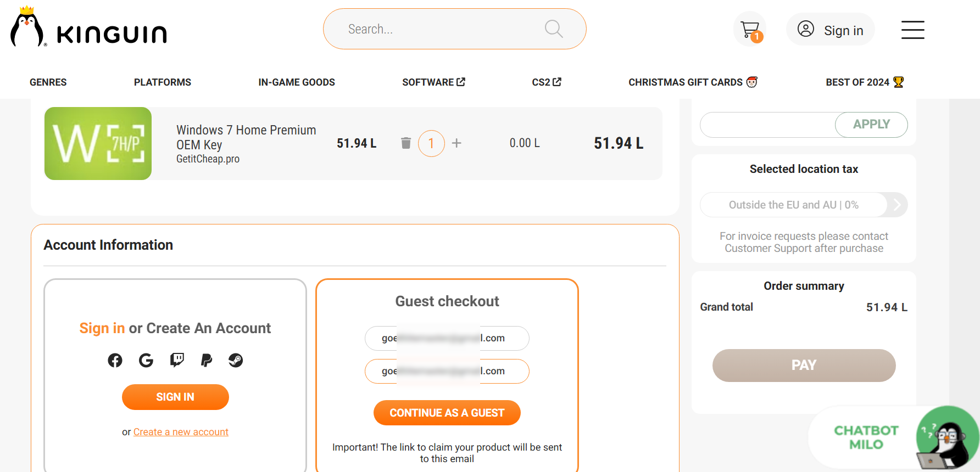Focus the search input field
This screenshot has width=980, height=472.
pyautogui.click(x=439, y=29)
